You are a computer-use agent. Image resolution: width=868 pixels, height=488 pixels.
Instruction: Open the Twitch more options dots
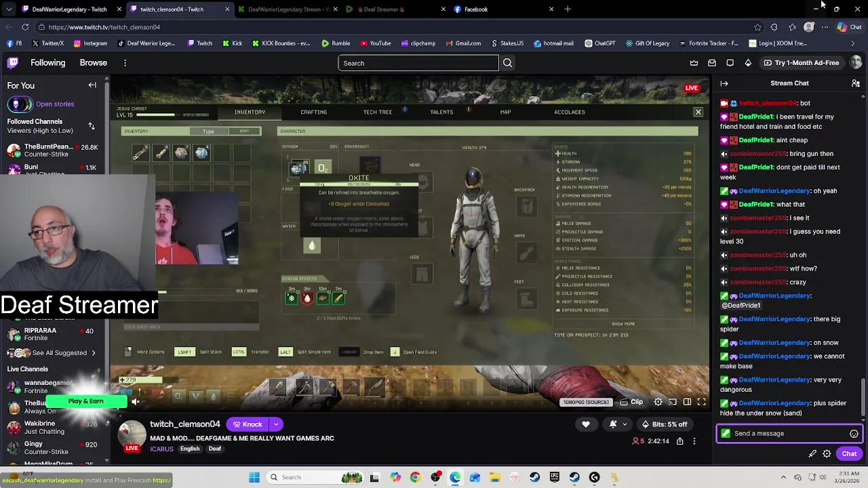click(x=125, y=63)
